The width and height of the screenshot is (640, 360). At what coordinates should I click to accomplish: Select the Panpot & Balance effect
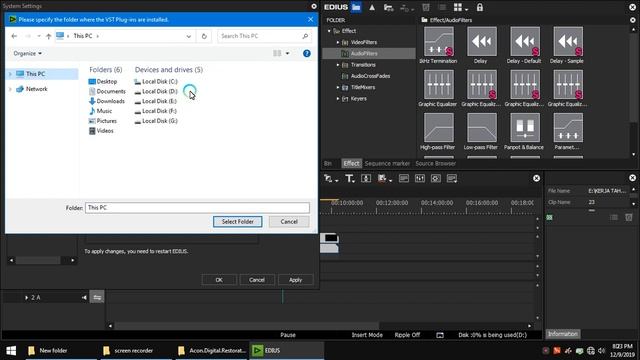525,128
